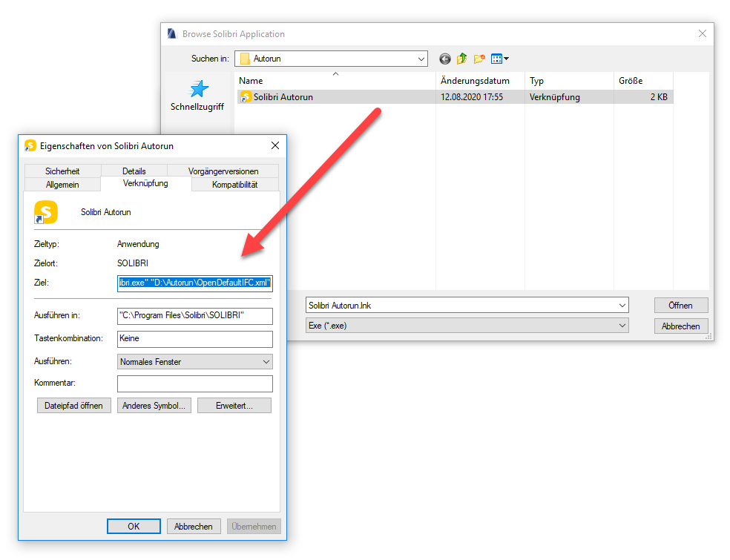Create new folder icon in Browse dialog

pos(479,59)
